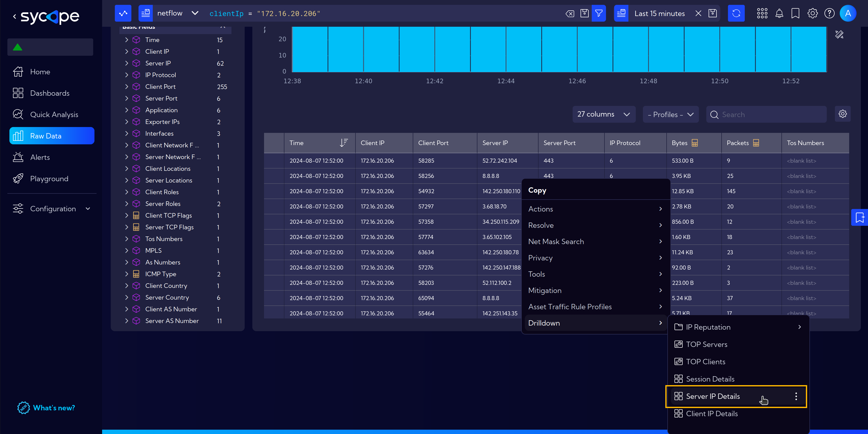
Task: Select Client IP Details drilldown
Action: [738, 414]
